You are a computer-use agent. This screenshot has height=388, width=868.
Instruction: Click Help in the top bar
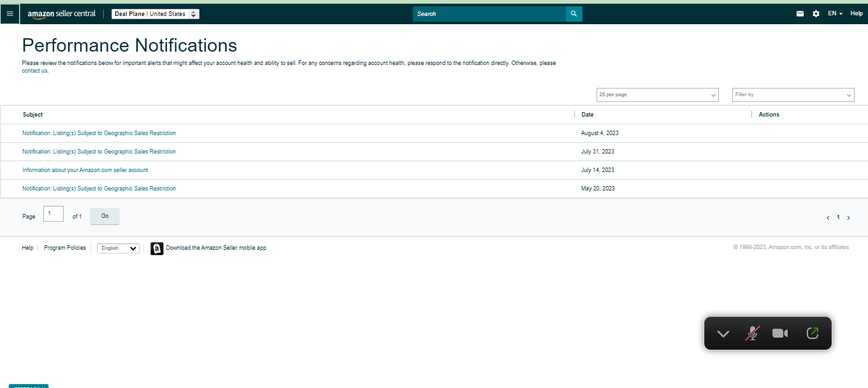click(857, 13)
